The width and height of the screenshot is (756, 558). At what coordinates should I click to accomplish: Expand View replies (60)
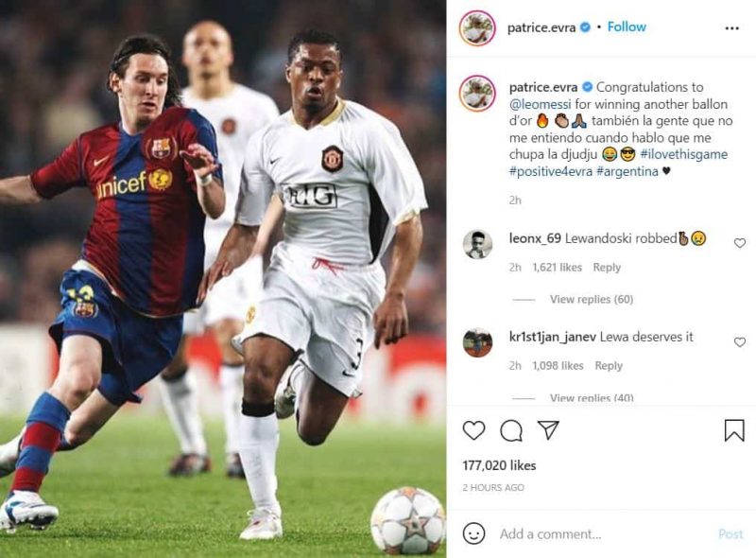click(592, 299)
